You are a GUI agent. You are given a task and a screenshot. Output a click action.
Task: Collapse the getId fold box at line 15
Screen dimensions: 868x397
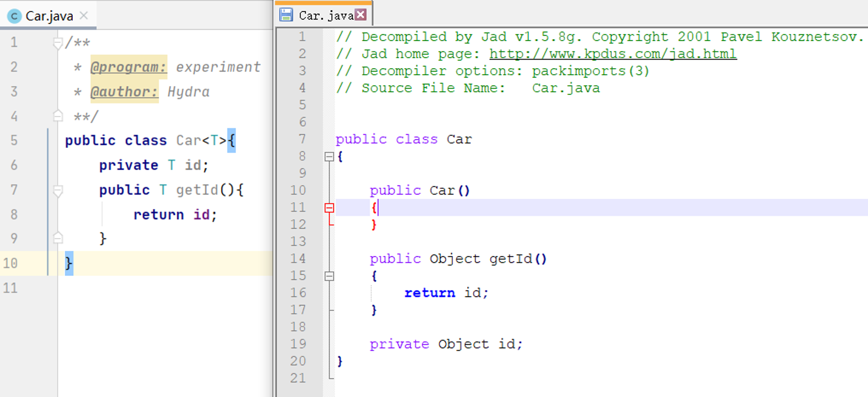pyautogui.click(x=329, y=276)
